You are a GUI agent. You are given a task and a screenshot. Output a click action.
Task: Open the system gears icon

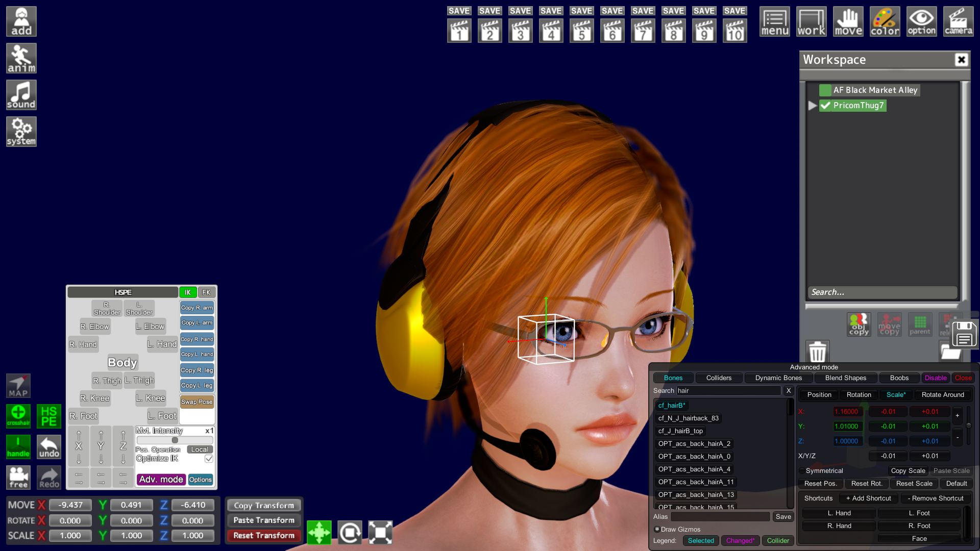tap(21, 132)
